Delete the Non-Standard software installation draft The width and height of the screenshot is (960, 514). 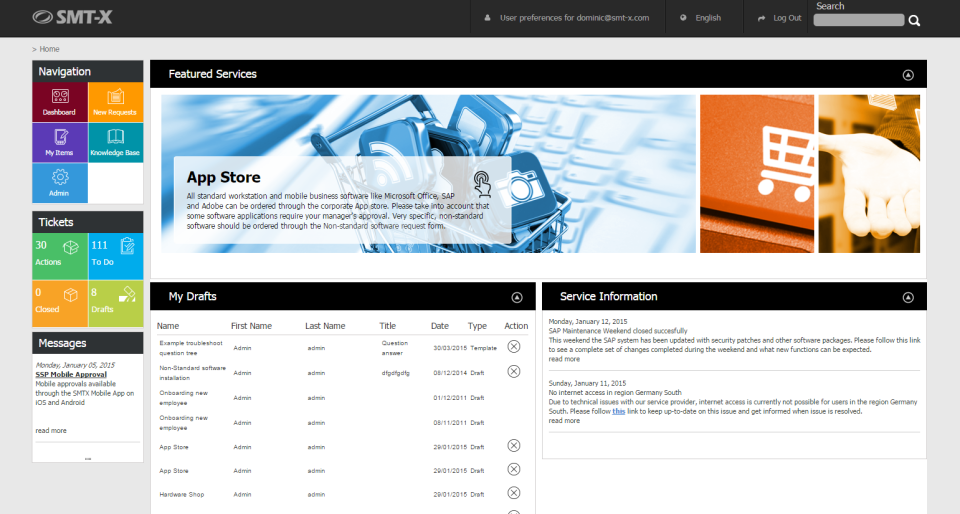pyautogui.click(x=514, y=372)
